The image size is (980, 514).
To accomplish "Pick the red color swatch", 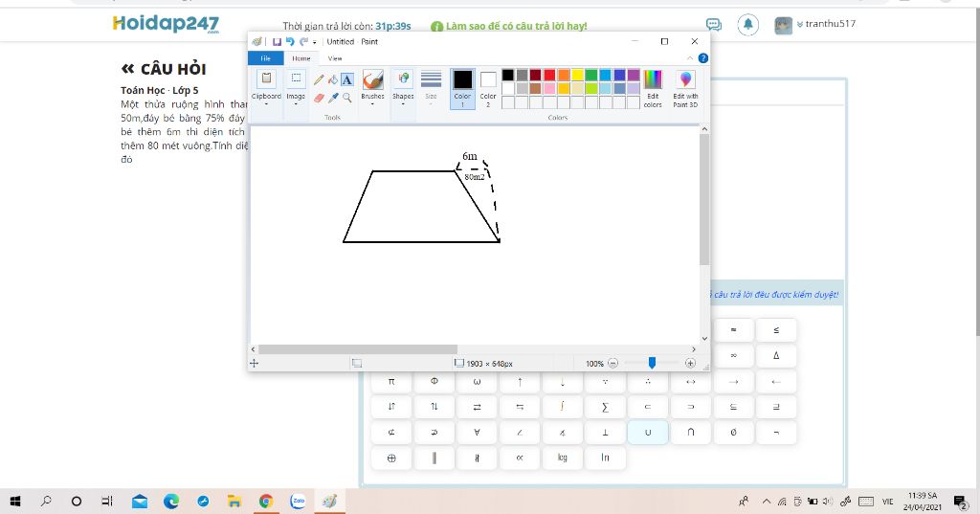I will point(549,75).
